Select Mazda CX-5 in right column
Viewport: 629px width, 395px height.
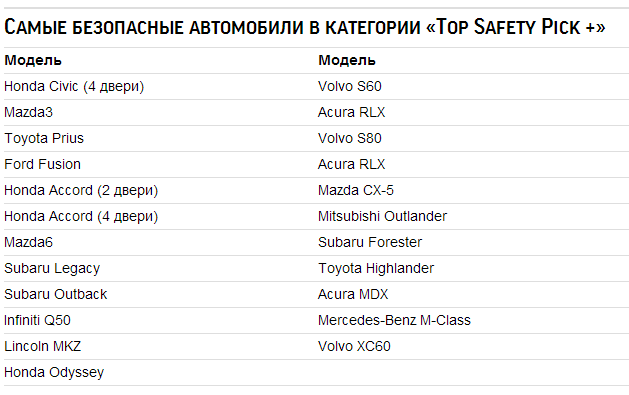[356, 190]
